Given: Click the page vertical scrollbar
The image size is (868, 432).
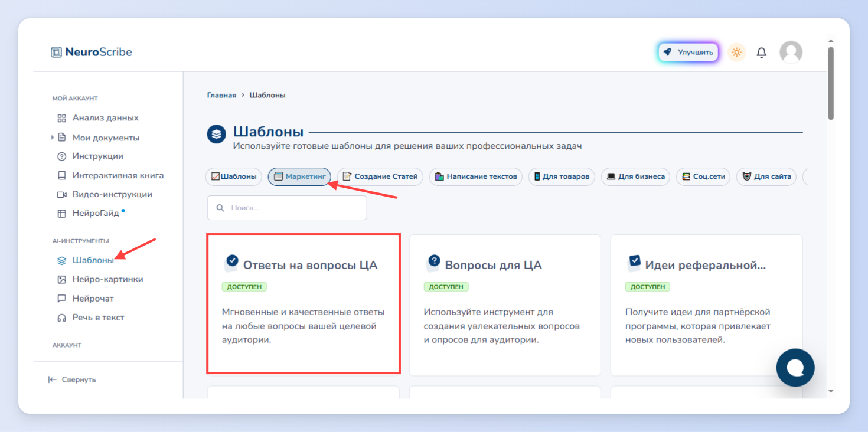Looking at the screenshot, I should [x=831, y=83].
